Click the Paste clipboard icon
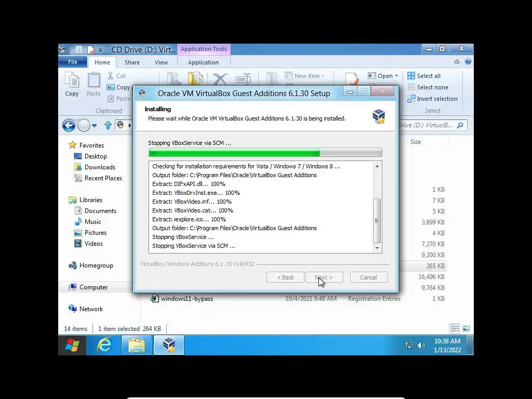Screen dimensions: 532x399 [x=94, y=81]
